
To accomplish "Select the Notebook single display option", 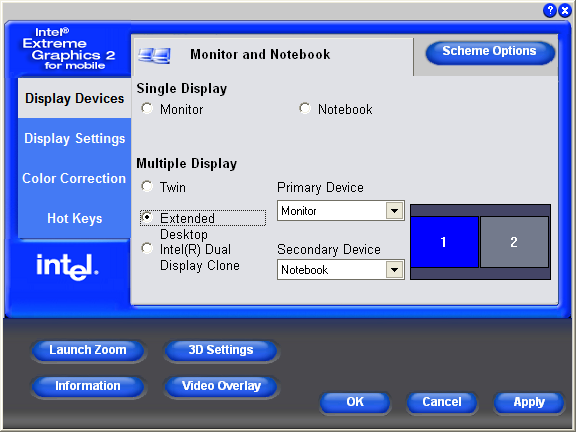I will (x=305, y=108).
